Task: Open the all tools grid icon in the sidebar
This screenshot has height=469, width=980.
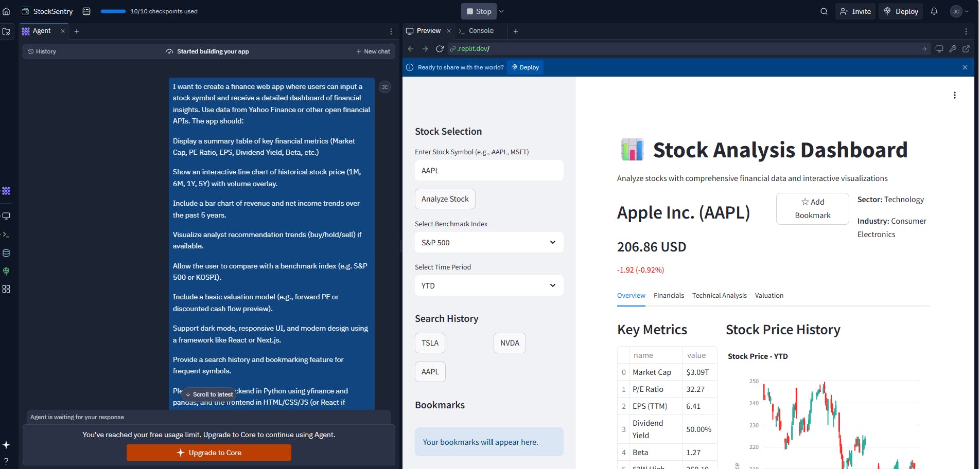Action: pos(6,289)
